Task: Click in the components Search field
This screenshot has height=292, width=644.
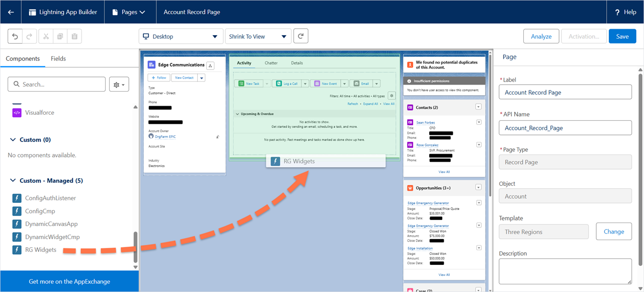Action: point(57,84)
